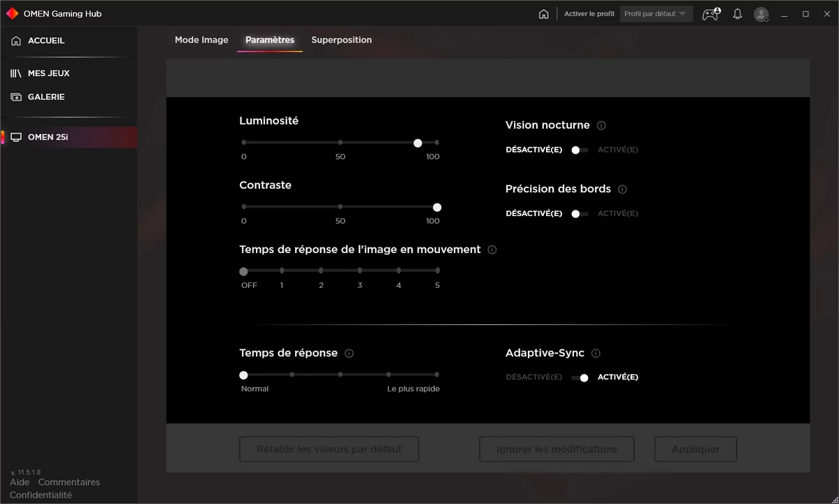Show info for Précision des bords
The width and height of the screenshot is (839, 504).
(x=622, y=189)
